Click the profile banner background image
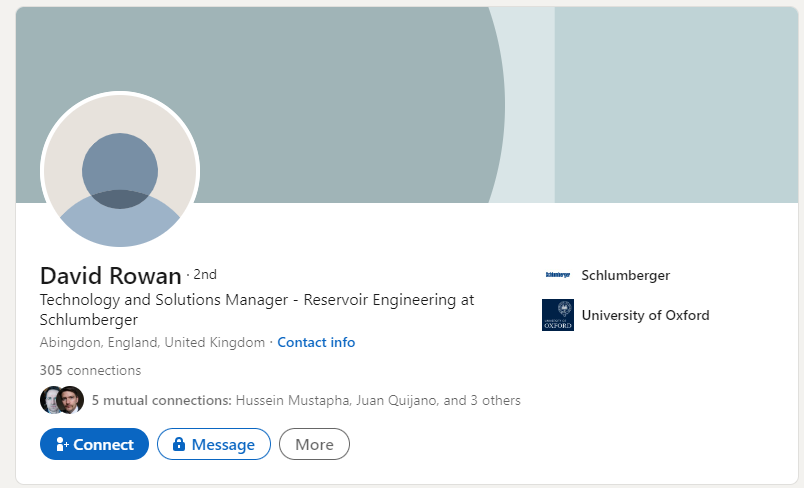804x488 pixels. click(407, 105)
